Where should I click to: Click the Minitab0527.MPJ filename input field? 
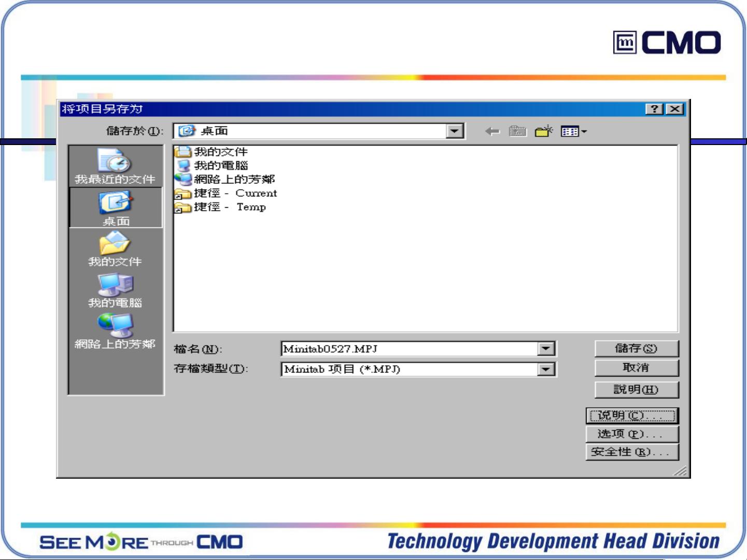click(x=408, y=349)
